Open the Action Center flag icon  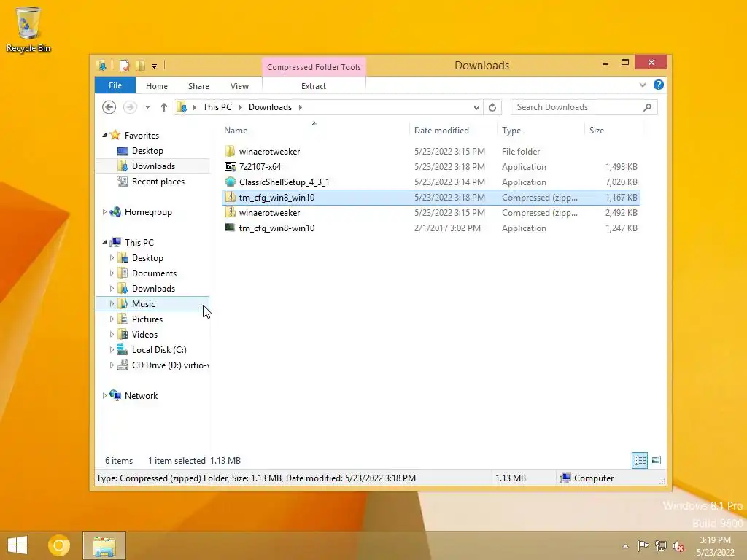coord(643,545)
